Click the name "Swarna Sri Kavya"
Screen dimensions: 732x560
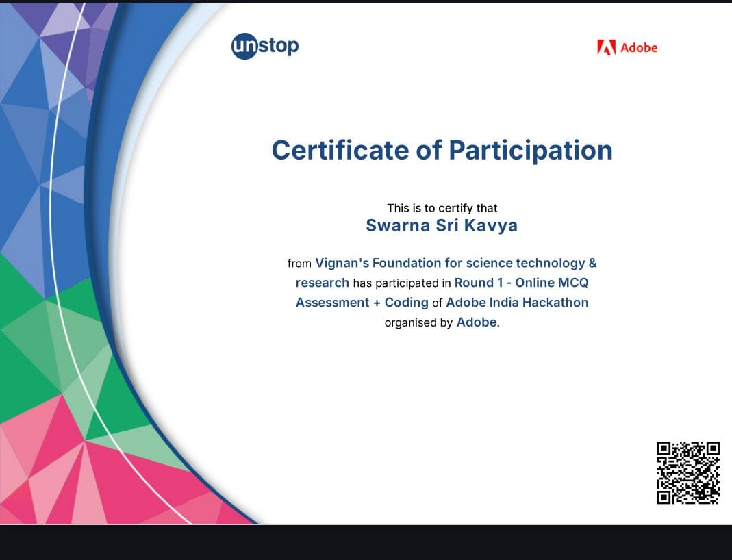pos(442,225)
